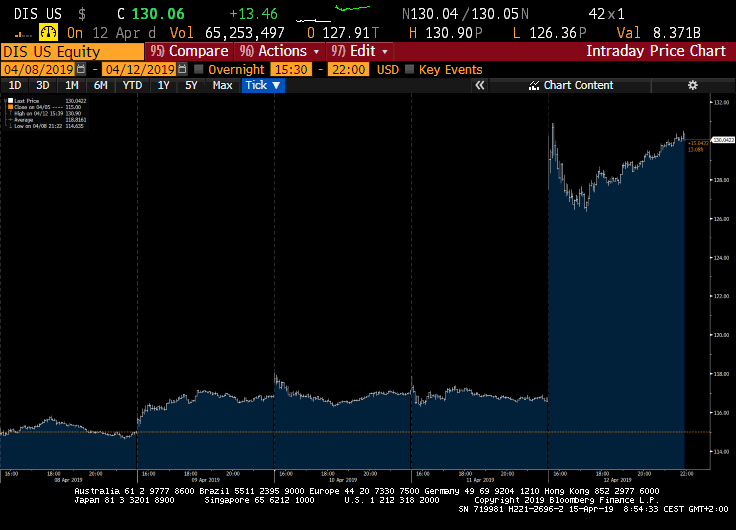Expand the 97) Edit dropdown menu
736x530 pixels.
[359, 51]
